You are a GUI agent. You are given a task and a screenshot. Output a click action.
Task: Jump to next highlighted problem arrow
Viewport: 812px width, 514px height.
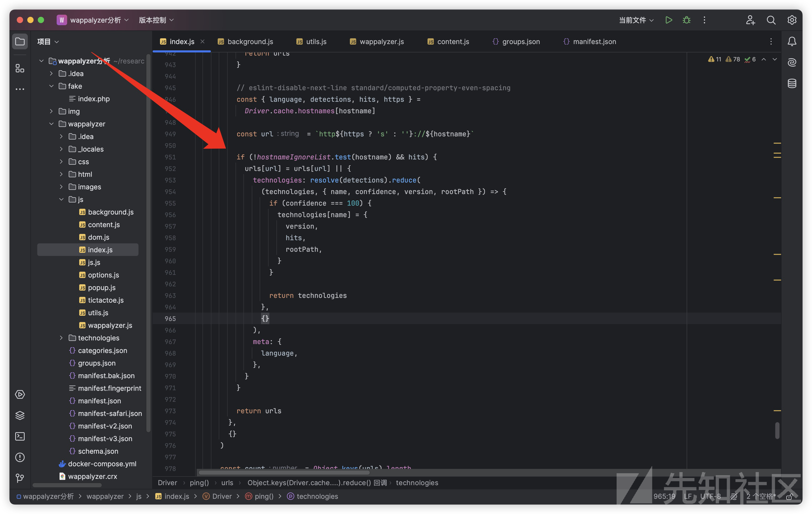coord(774,59)
